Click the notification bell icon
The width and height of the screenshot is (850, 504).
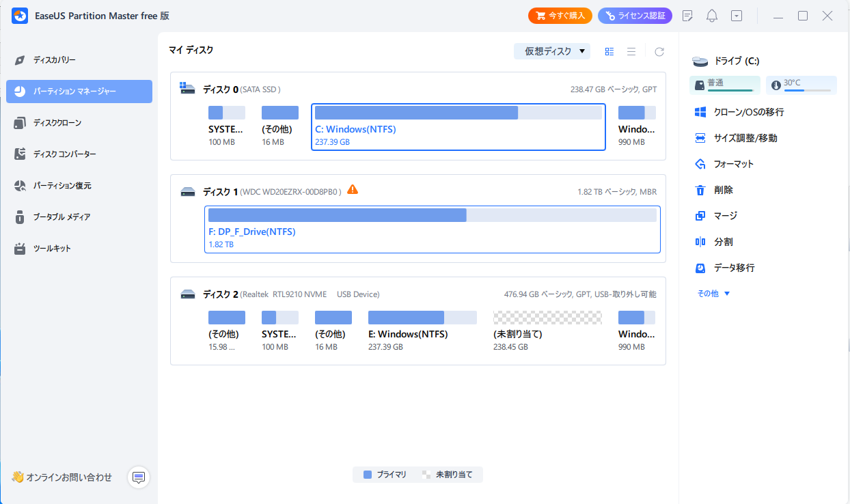pyautogui.click(x=712, y=16)
